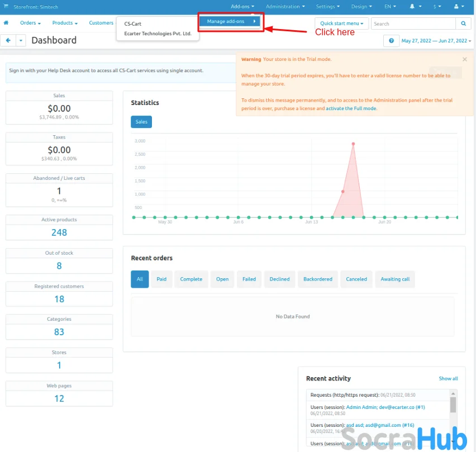Close the trial mode warning
476x452 pixels.
(x=465, y=59)
